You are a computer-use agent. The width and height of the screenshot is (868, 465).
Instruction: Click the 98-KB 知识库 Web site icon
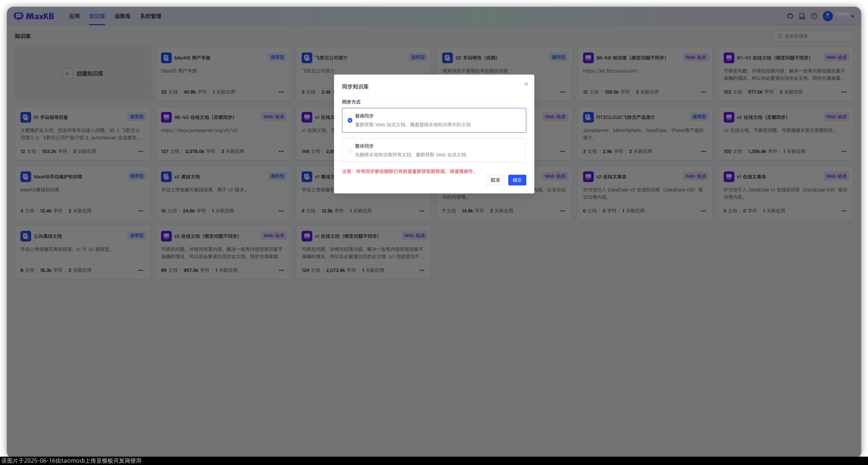coord(588,57)
